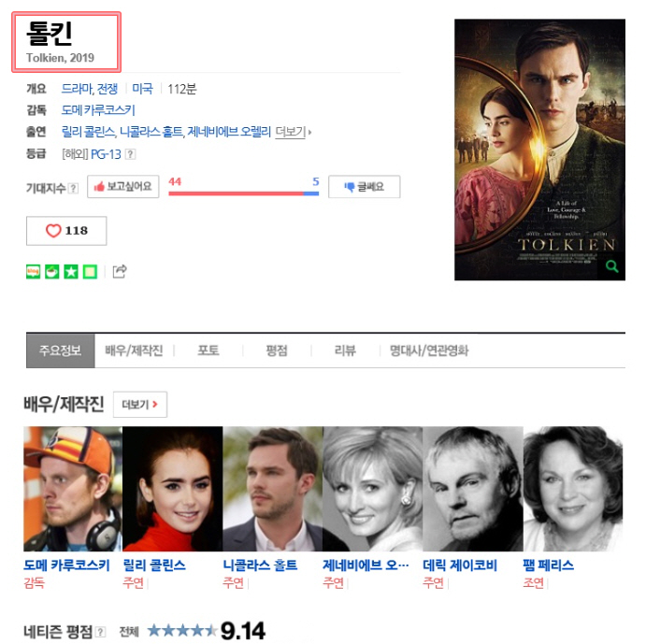Image resolution: width=646 pixels, height=644 pixels.
Task: Click the magnifier icon on poster
Action: 611,266
